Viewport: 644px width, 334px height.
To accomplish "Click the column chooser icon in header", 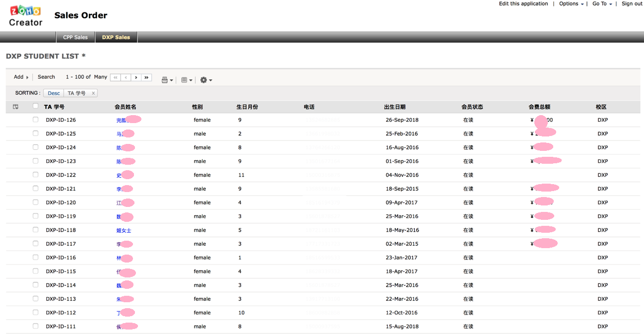I will (x=16, y=107).
